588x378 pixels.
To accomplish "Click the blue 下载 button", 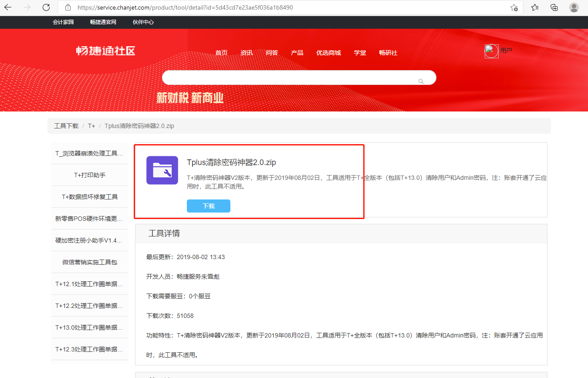I will 209,206.
